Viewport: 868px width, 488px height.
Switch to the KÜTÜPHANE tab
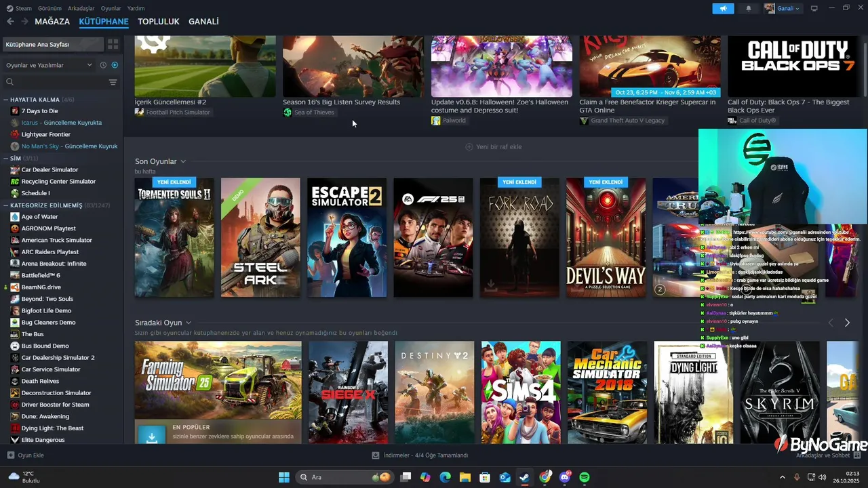104,22
